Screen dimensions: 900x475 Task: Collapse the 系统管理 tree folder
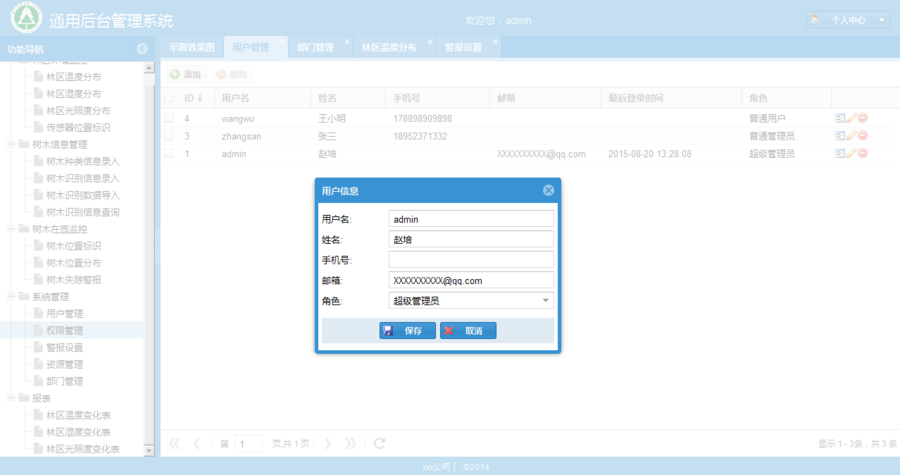[11, 297]
